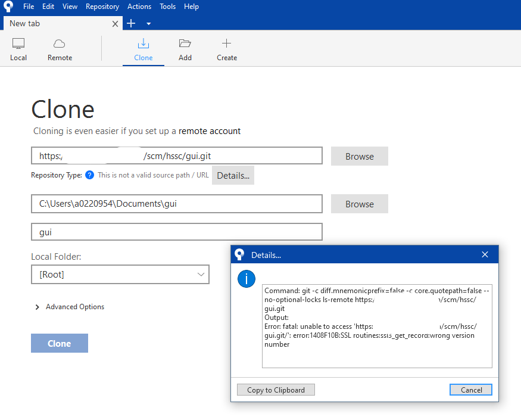Close the New tab
Viewport: 521px width, 420px height.
(x=116, y=24)
